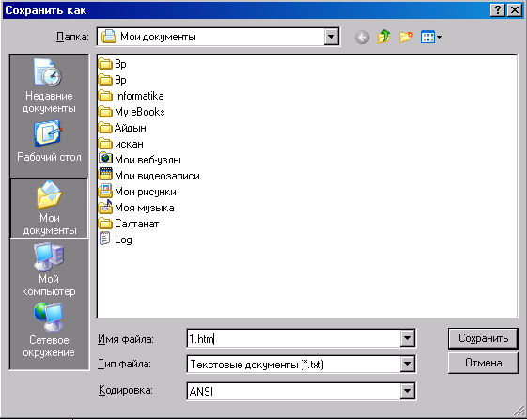
Task: Expand the Имя файла history dropdown arrow
Action: [407, 338]
